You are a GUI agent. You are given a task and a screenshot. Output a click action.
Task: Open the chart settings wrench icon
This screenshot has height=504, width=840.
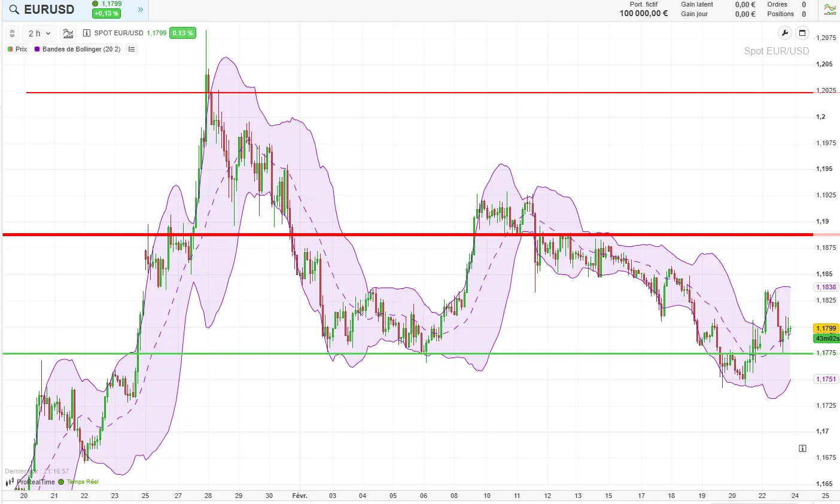point(784,33)
